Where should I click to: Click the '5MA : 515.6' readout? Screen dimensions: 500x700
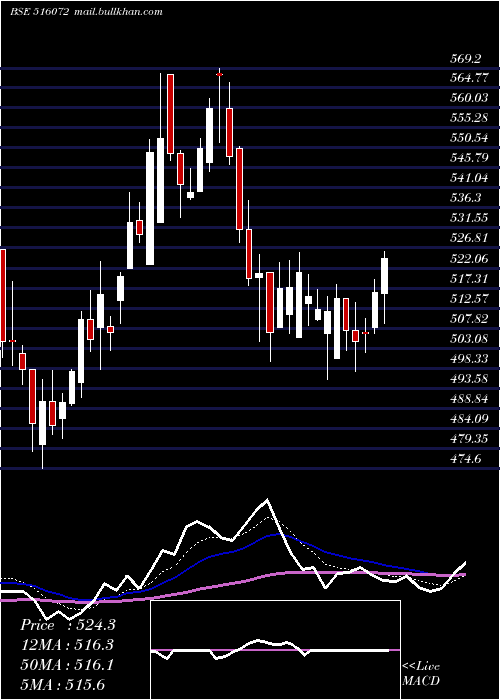(x=62, y=685)
